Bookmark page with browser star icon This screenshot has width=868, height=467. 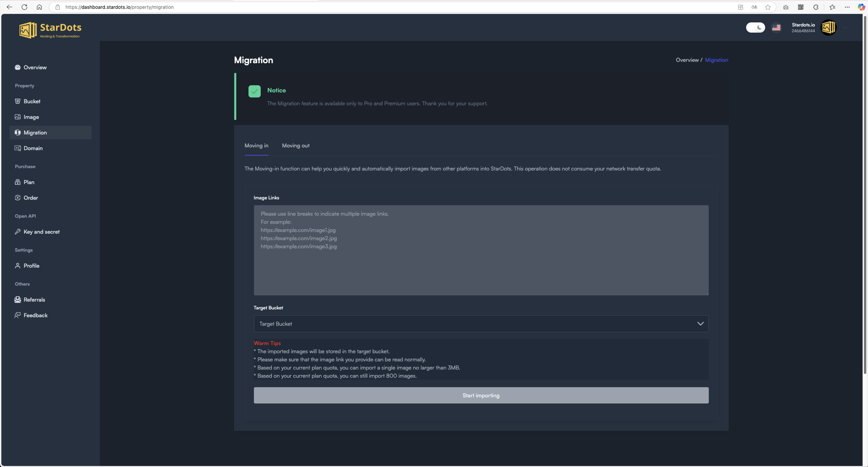pyautogui.click(x=768, y=7)
